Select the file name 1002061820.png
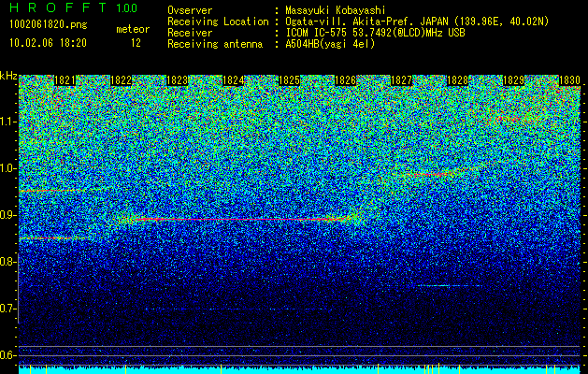588x374 pixels. click(x=49, y=25)
